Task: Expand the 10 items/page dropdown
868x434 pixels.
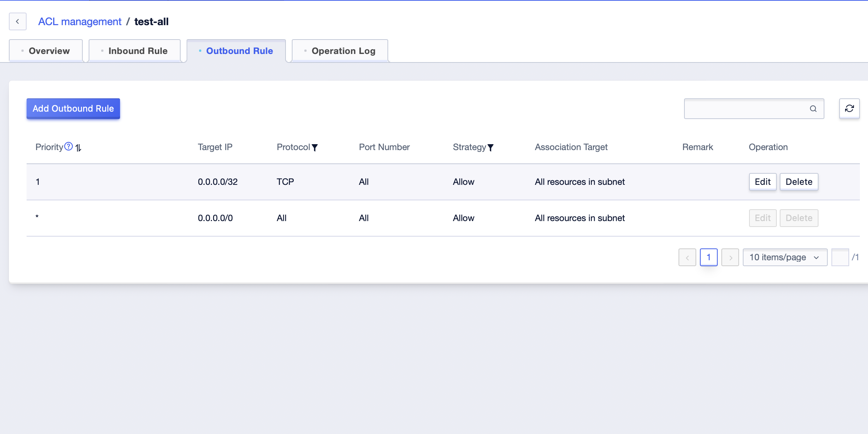Action: point(785,257)
